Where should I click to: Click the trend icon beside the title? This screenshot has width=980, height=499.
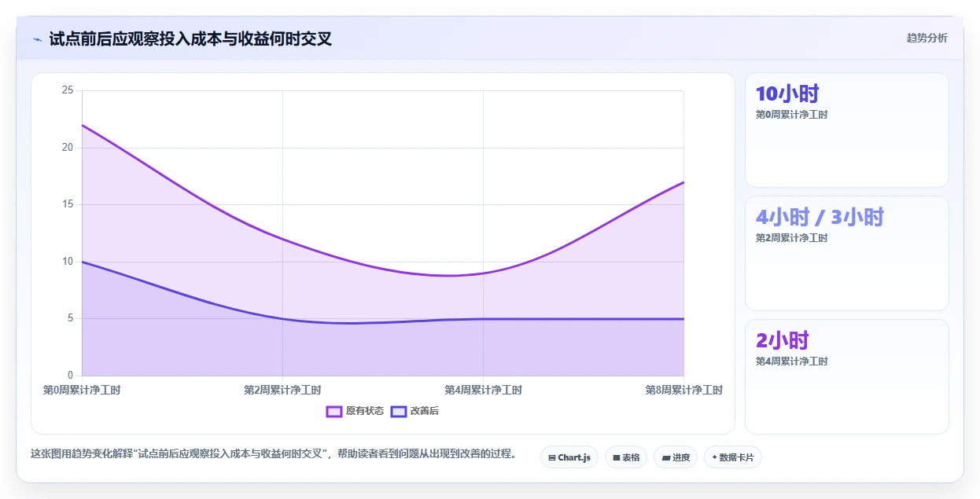click(x=37, y=39)
